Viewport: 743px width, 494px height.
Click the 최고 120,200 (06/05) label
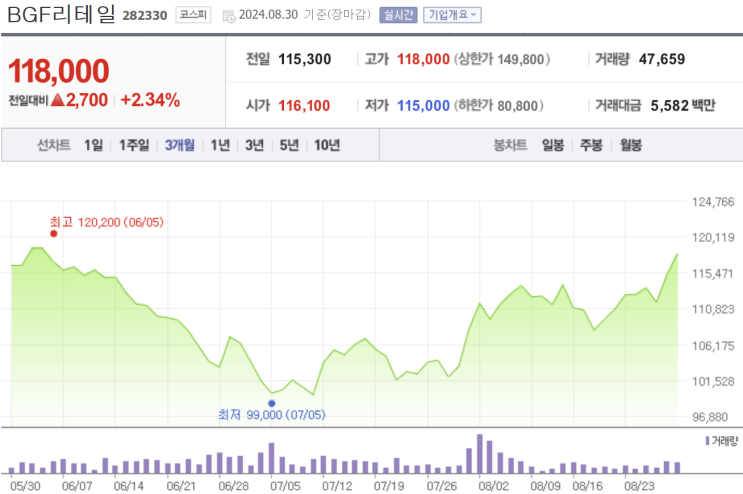tap(107, 222)
